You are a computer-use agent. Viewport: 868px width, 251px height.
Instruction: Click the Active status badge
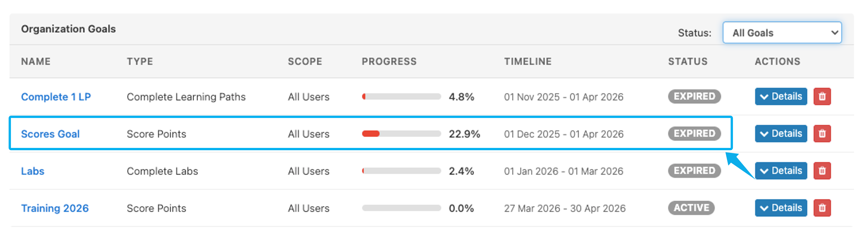(x=691, y=208)
